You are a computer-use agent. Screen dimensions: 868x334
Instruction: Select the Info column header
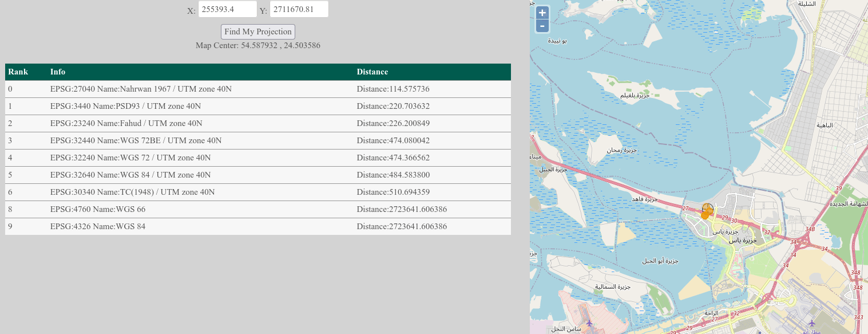[x=201, y=72]
